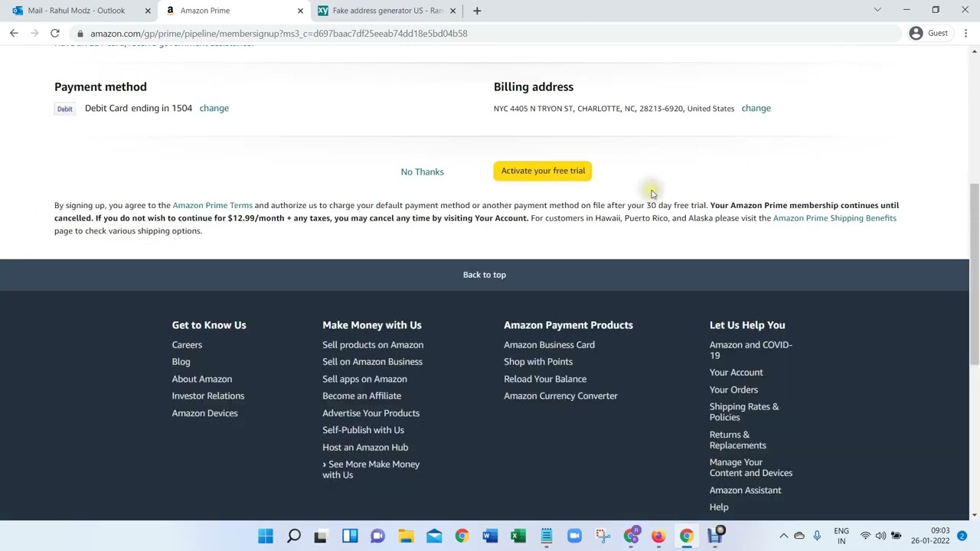The image size is (980, 551).
Task: Open Amazon Currency Converter link
Action: (x=560, y=396)
